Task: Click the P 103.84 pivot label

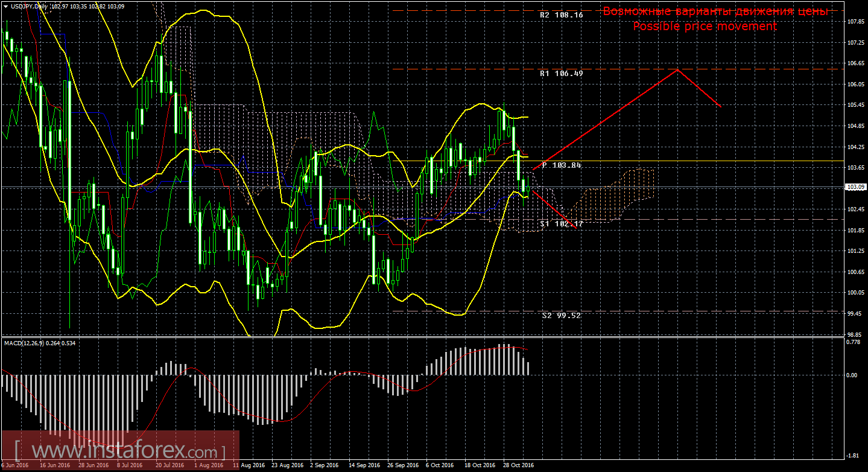Action: [x=561, y=165]
